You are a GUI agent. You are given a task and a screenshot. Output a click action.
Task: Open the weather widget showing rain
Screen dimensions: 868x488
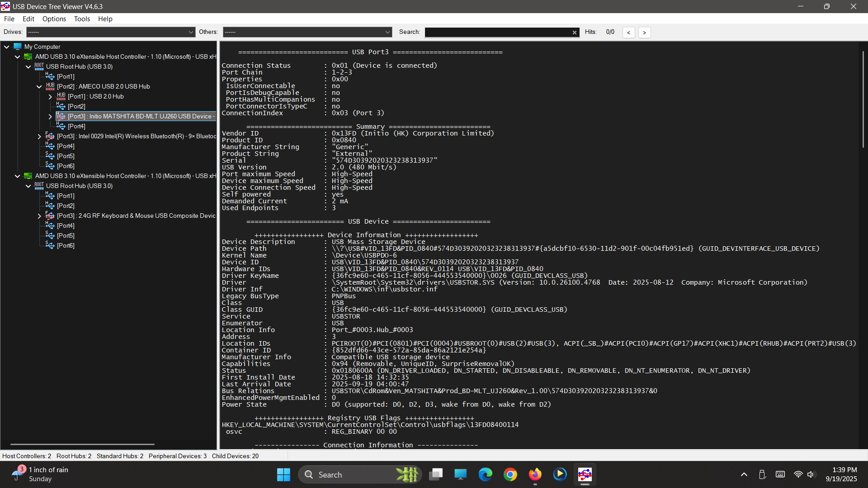click(41, 474)
